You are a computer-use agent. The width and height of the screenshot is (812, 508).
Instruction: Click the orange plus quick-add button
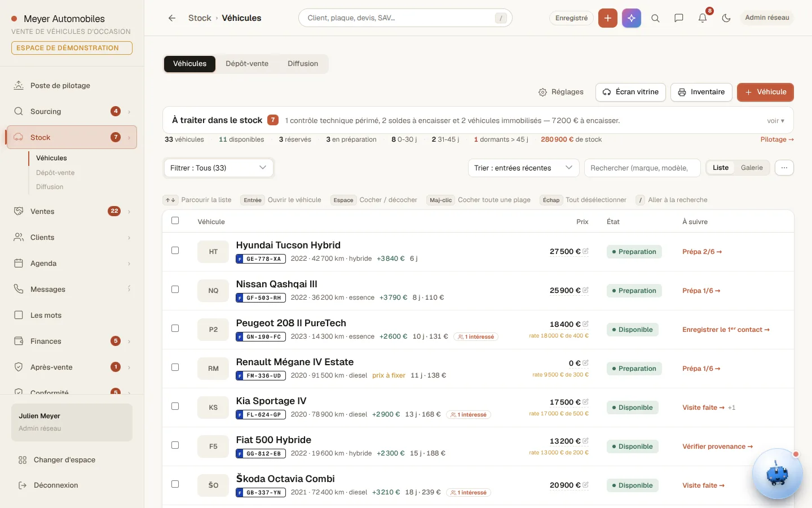pyautogui.click(x=607, y=18)
